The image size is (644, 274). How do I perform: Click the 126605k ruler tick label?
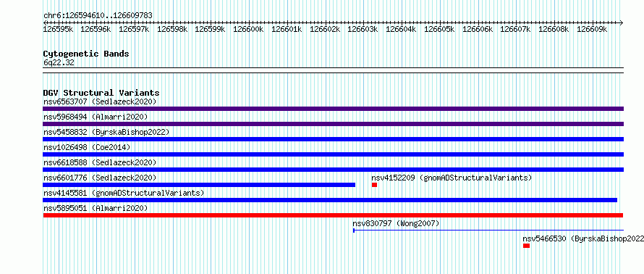tap(439, 29)
